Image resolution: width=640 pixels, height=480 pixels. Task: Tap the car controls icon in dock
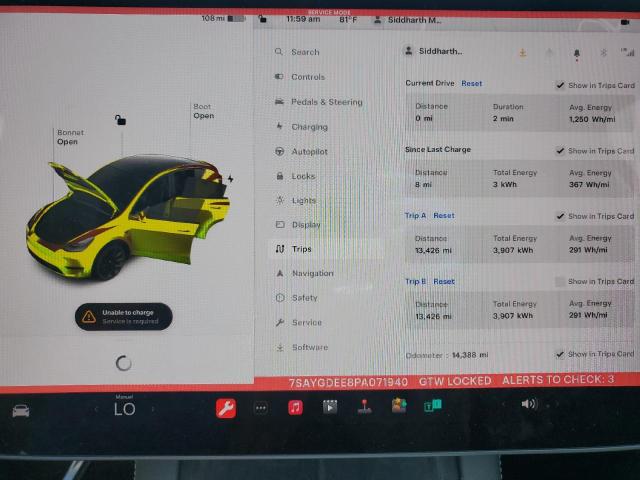tap(21, 411)
